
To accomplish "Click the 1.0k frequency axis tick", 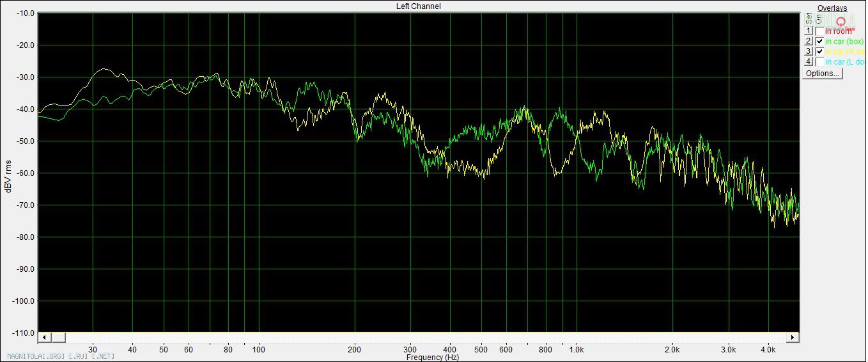I will (577, 350).
